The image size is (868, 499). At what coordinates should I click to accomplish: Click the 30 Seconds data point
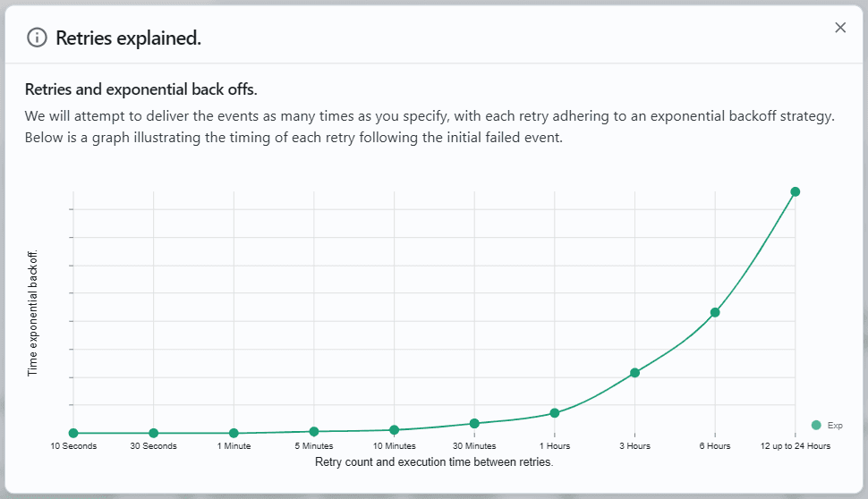154,434
